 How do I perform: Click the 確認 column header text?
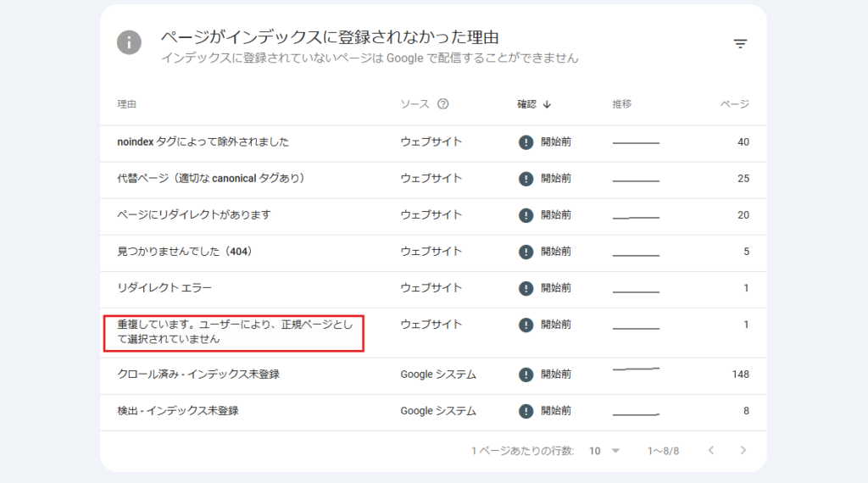tap(526, 104)
